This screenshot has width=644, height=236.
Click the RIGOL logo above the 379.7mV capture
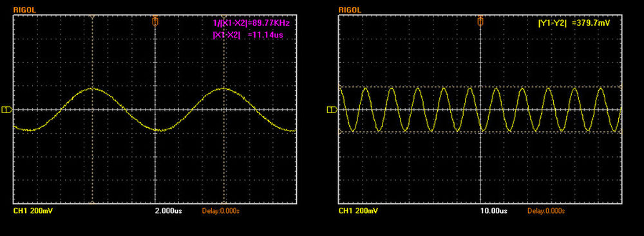pyautogui.click(x=350, y=10)
